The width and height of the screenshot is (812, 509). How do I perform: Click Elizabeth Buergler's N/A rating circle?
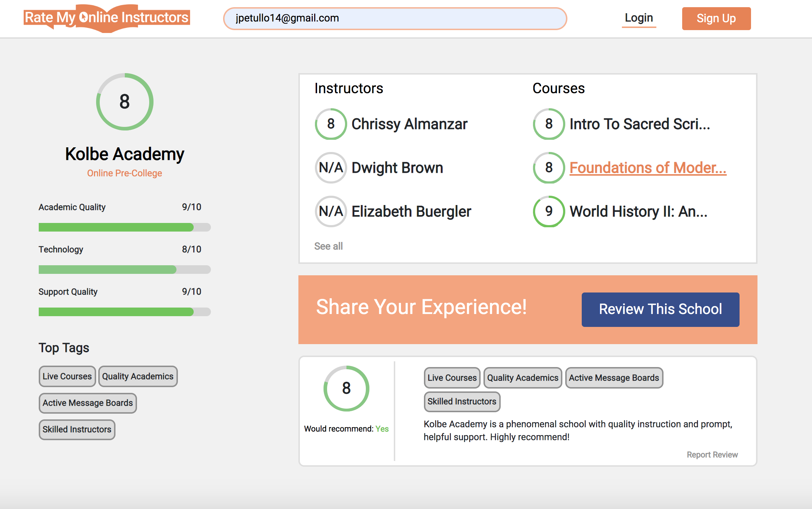[x=330, y=211]
